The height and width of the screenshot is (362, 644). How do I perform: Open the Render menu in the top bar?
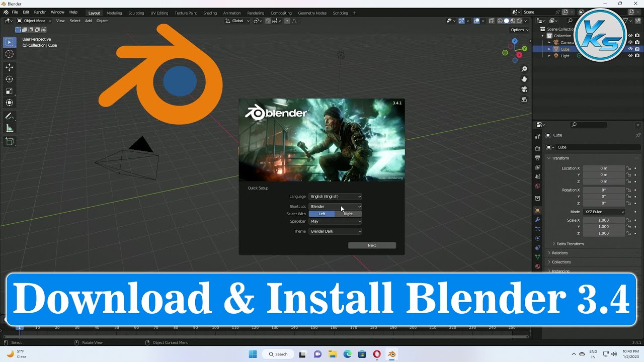coord(40,12)
